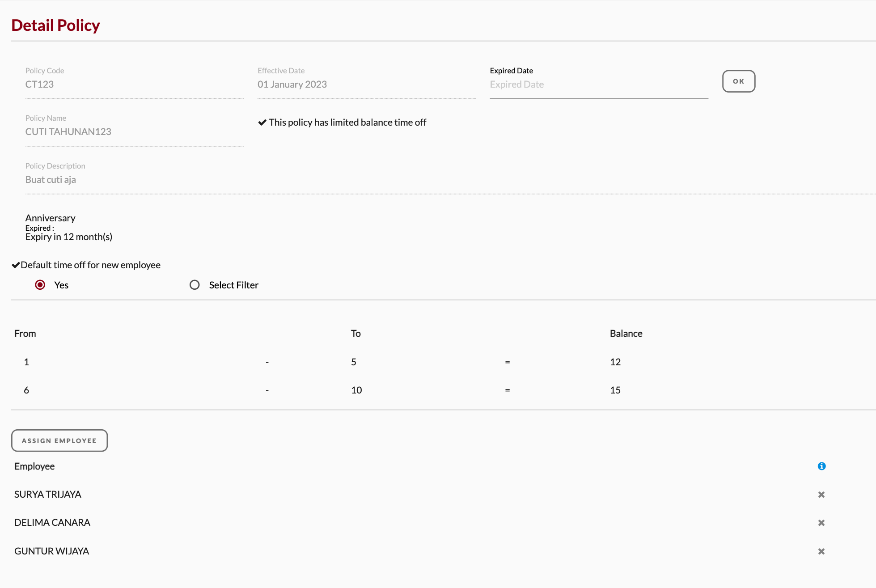Click the Policy Code field CT123
This screenshot has height=588, width=876.
(x=134, y=85)
